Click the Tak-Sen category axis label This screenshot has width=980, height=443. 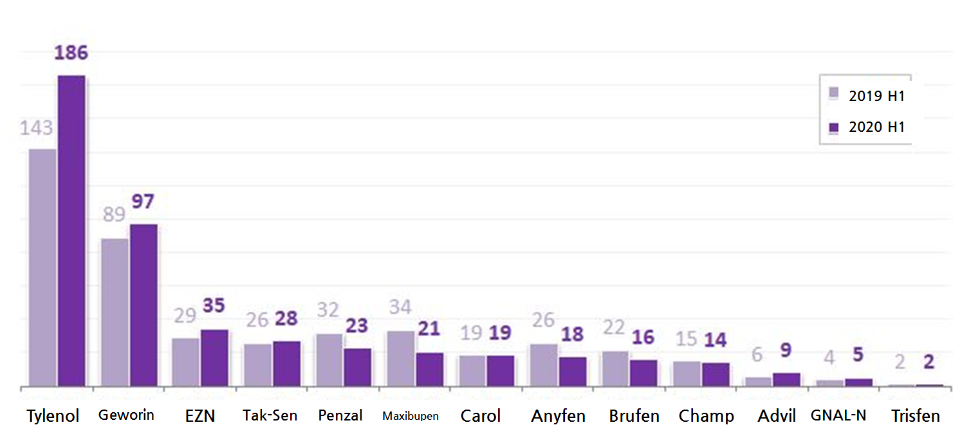click(270, 415)
